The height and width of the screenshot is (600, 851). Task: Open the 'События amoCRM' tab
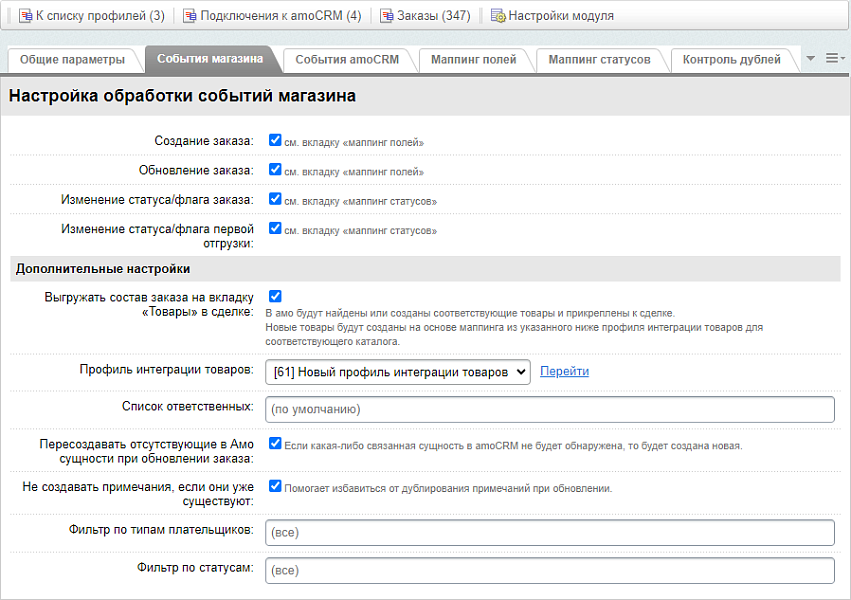click(x=347, y=60)
